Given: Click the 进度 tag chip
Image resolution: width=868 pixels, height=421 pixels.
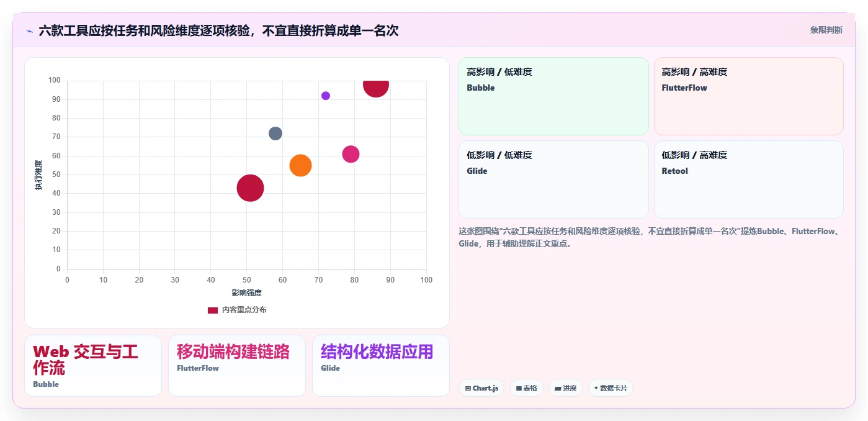Looking at the screenshot, I should (565, 388).
